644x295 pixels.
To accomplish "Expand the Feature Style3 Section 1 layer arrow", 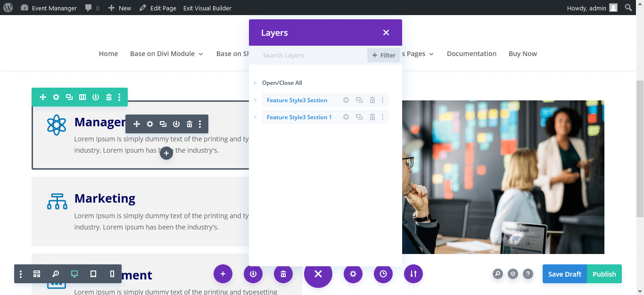I will tap(256, 117).
